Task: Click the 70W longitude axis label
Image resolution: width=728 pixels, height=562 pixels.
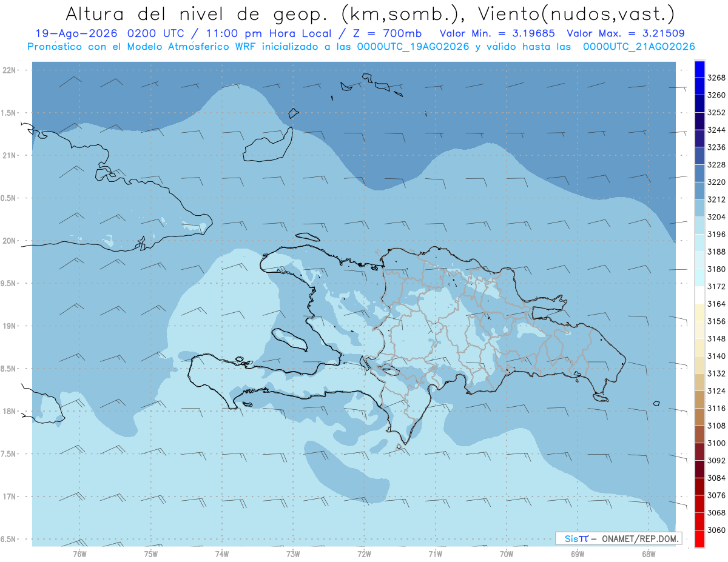Action: click(x=507, y=554)
